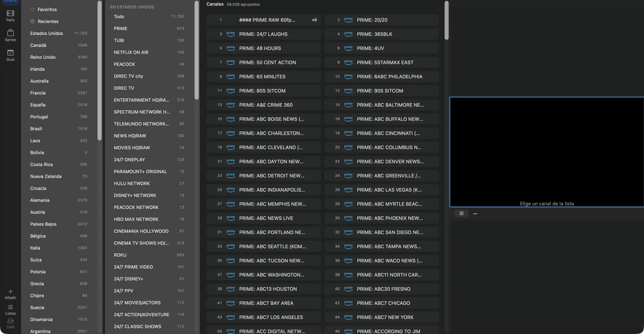Click prime logo of PRIME: ABC7 CHICAGO

click(348, 303)
